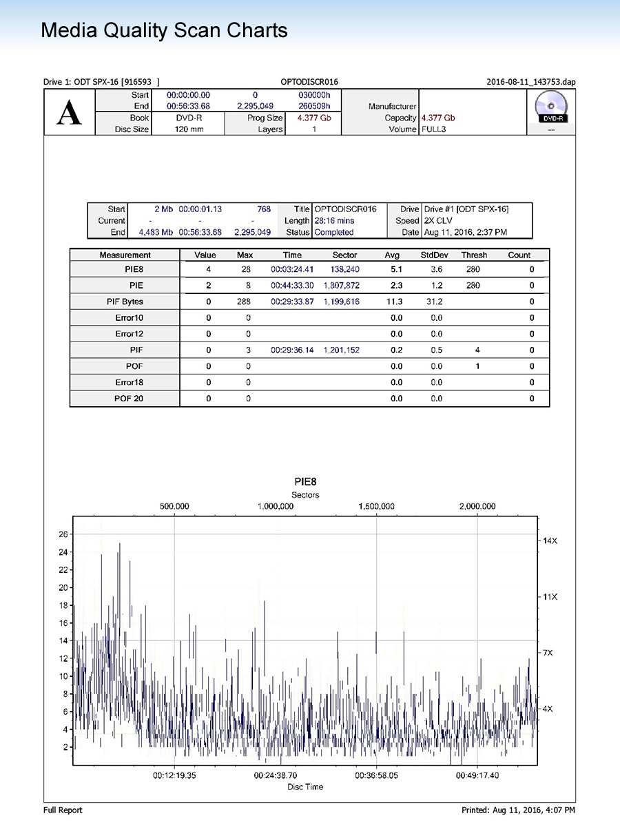Click the PIE8 time 00:03:24.41
Image resolution: width=620 pixels, height=840 pixels.
coord(292,269)
